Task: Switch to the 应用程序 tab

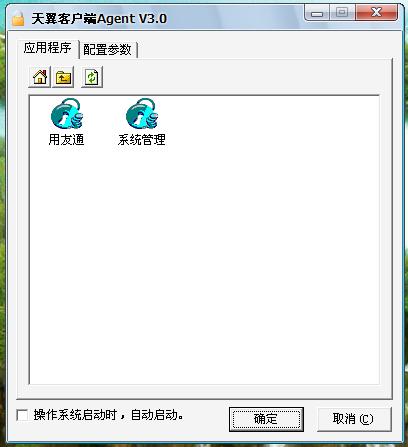Action: click(x=47, y=48)
